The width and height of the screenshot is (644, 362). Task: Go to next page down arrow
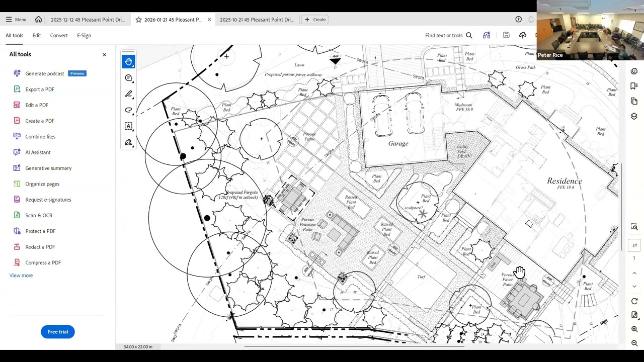pos(634,286)
